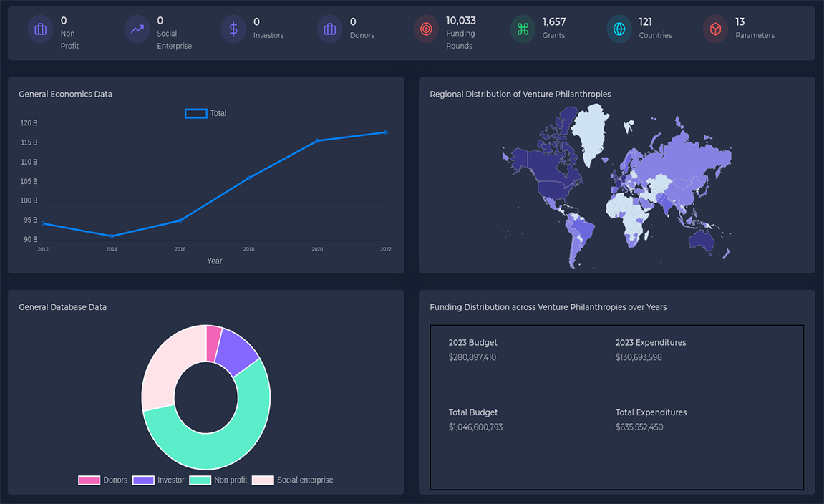Select the 2014 low point on line chart

(112, 236)
